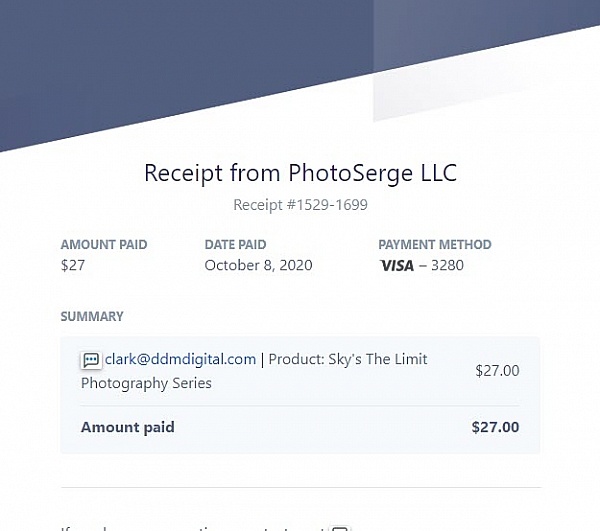
Task: Click the receipt number #1529-1699
Action: tap(300, 205)
